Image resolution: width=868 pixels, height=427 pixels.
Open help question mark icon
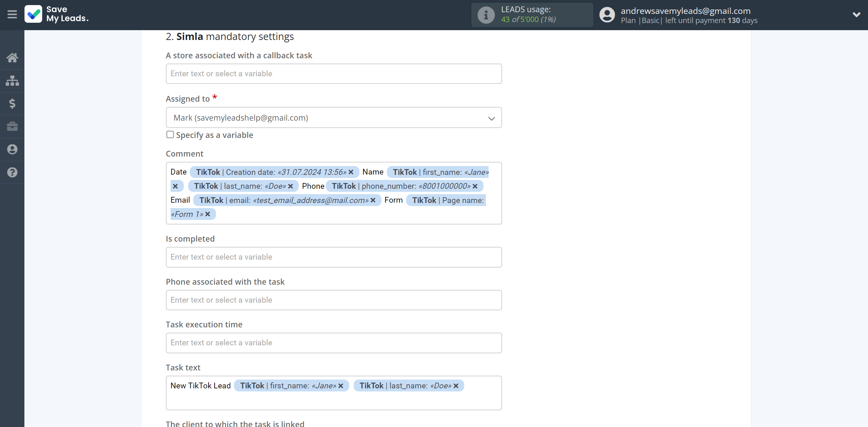point(12,172)
